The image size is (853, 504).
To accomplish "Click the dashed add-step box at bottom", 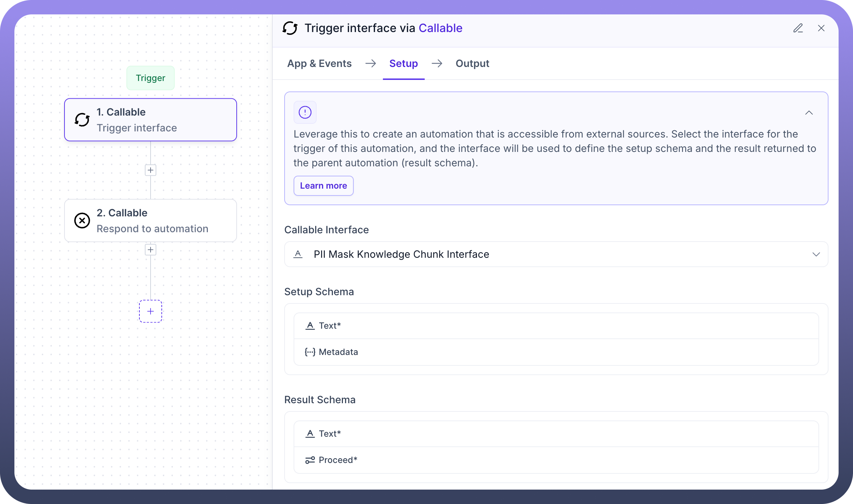I will tap(150, 311).
